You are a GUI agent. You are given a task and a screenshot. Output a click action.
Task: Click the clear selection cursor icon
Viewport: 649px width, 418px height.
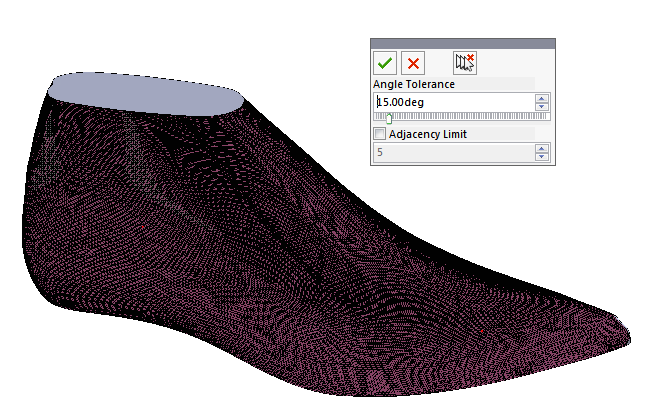point(465,63)
